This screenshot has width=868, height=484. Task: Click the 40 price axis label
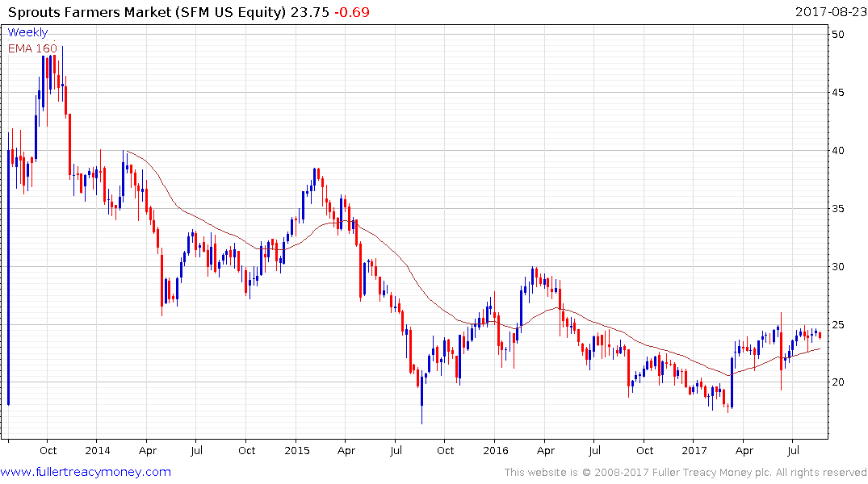838,151
